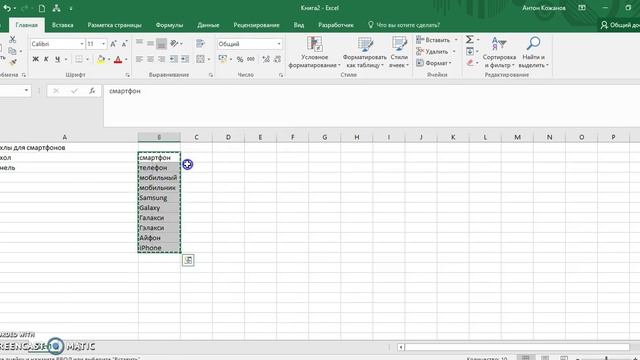Open Paste Options button below selection
Viewport: 640px width, 360px height.
pos(188,260)
